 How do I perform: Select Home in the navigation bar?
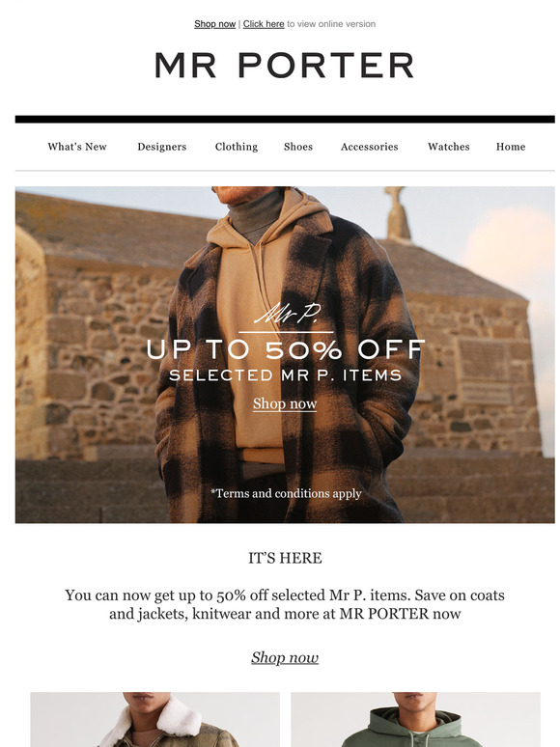click(x=511, y=147)
